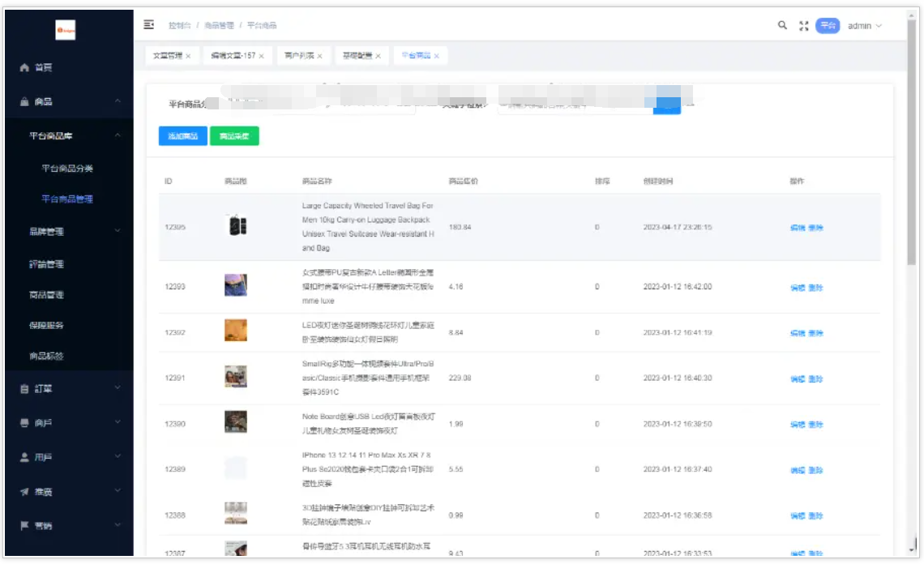This screenshot has height=564, width=924.
Task: Click 编辑 link for product 12395
Action: (797, 228)
